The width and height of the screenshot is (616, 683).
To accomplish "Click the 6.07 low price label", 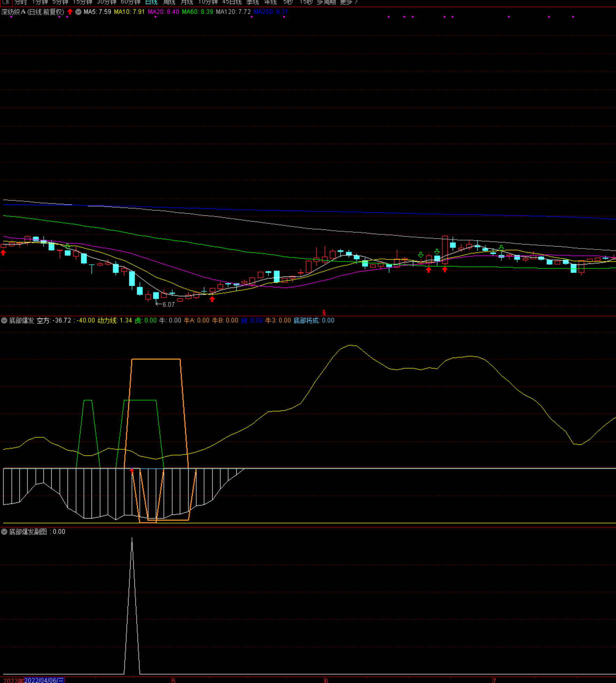I will coord(169,305).
